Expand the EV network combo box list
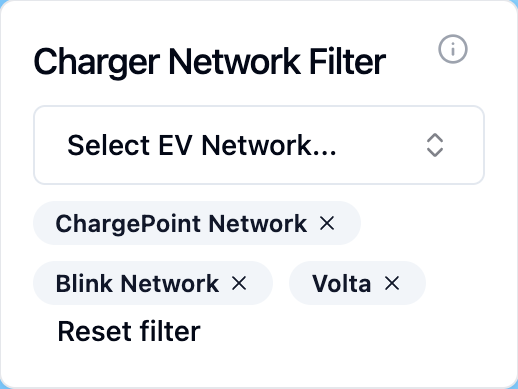 click(259, 145)
